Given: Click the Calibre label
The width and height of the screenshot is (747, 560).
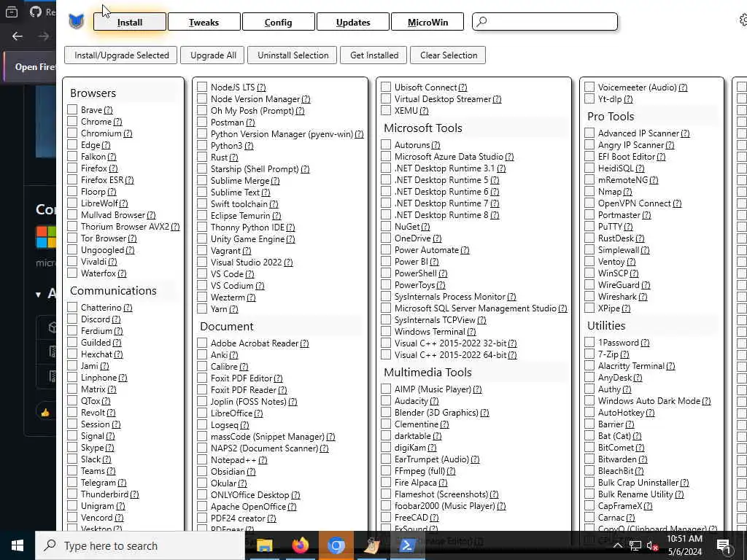Looking at the screenshot, I should pos(224,366).
